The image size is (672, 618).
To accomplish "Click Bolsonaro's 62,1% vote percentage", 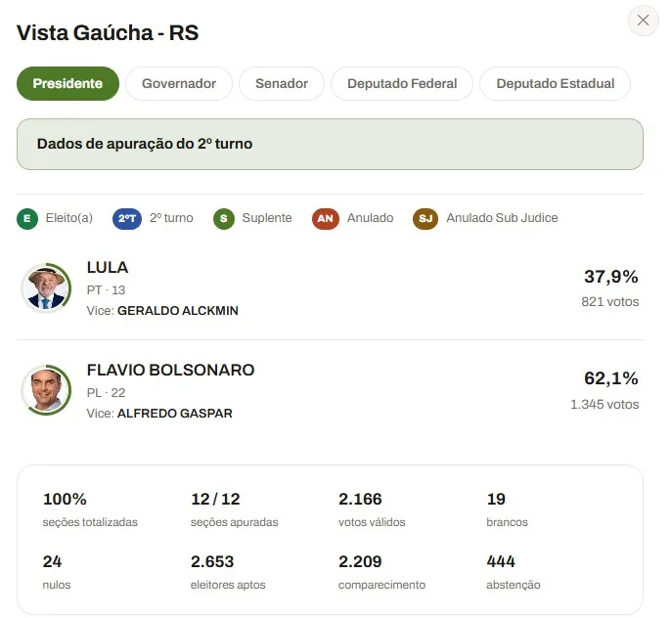I will pyautogui.click(x=610, y=378).
